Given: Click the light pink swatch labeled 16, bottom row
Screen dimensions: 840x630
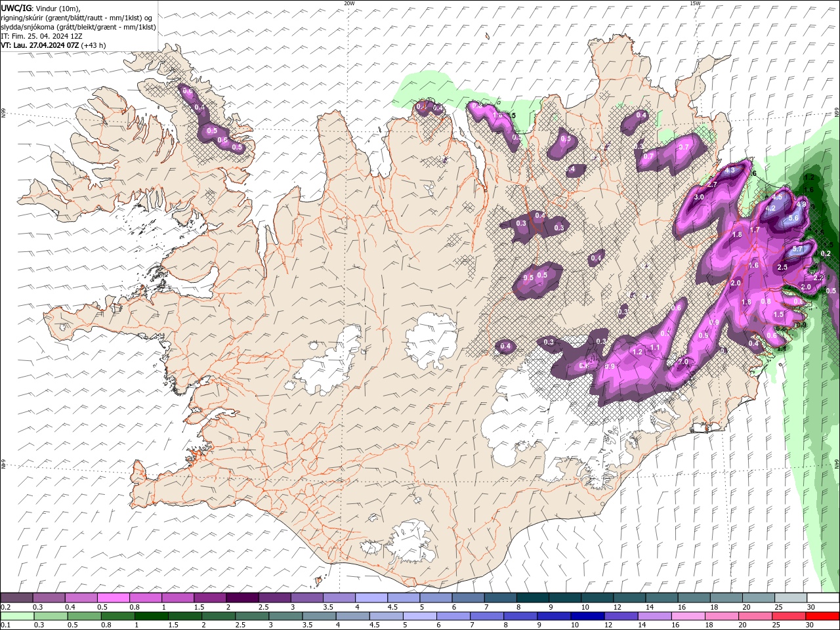Looking at the screenshot, I should [687, 616].
